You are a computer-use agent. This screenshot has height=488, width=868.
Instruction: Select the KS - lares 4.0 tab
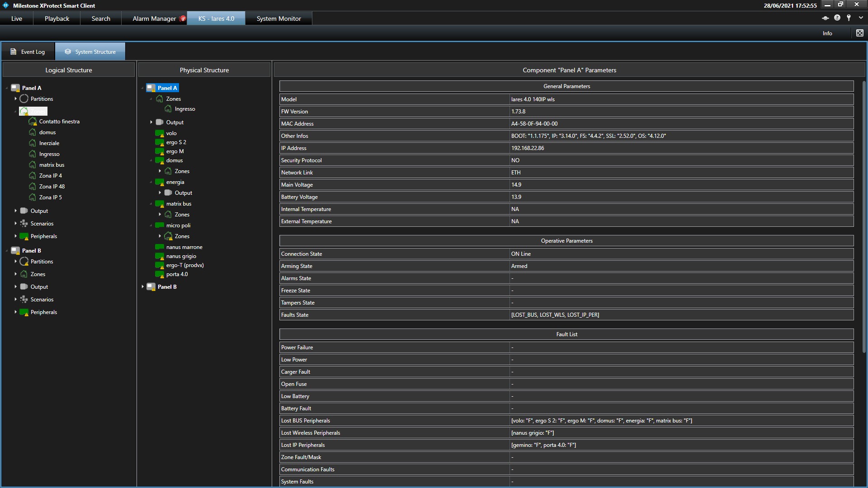216,19
